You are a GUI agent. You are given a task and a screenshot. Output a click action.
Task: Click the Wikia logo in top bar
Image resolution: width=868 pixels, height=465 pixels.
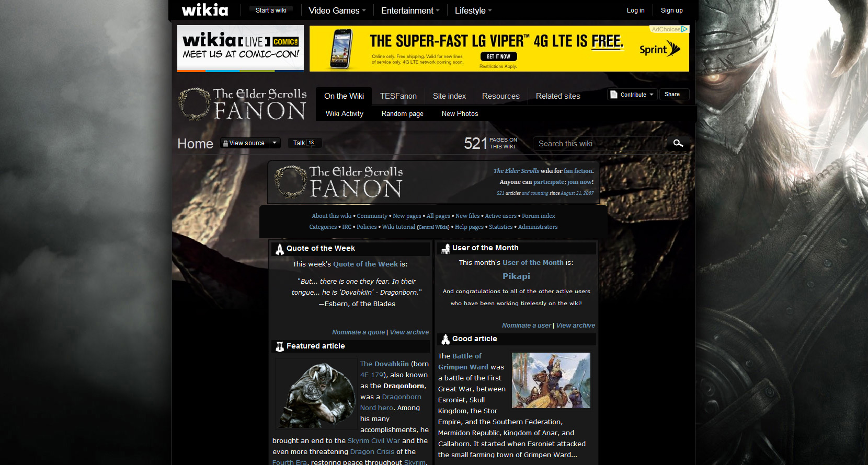coord(205,10)
